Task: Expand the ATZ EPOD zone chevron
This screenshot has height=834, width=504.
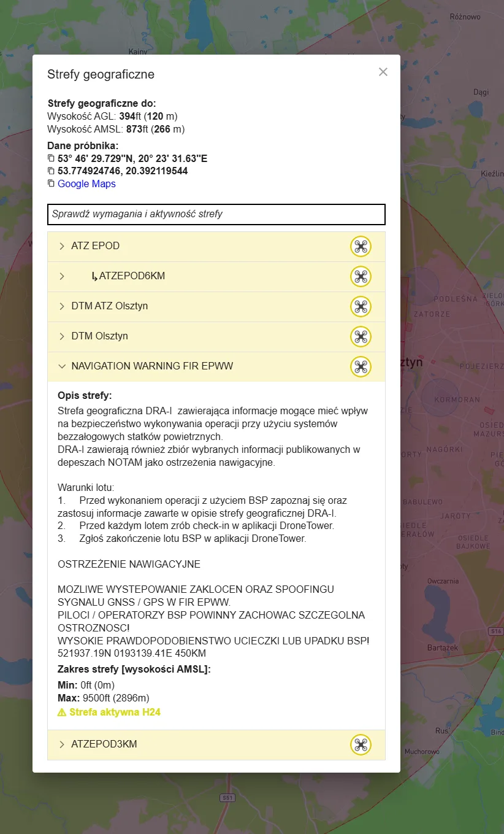Action: coord(62,246)
